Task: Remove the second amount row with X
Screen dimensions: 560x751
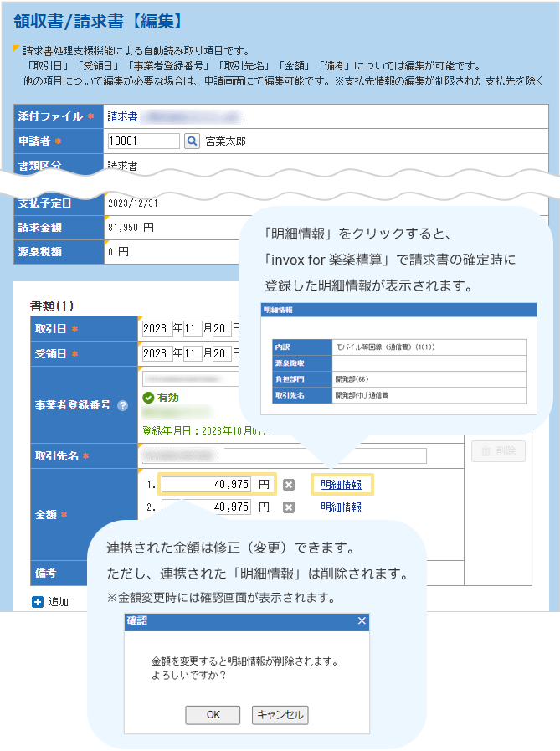Action: pyautogui.click(x=289, y=507)
